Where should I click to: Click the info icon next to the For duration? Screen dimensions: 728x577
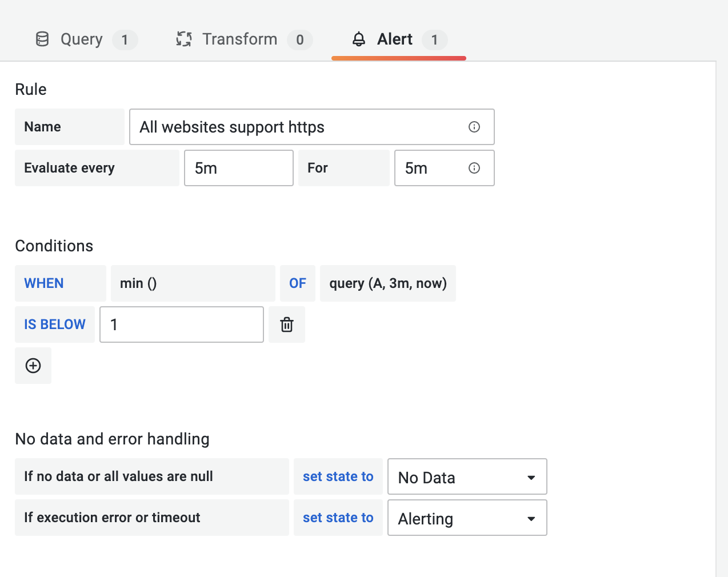pos(474,168)
